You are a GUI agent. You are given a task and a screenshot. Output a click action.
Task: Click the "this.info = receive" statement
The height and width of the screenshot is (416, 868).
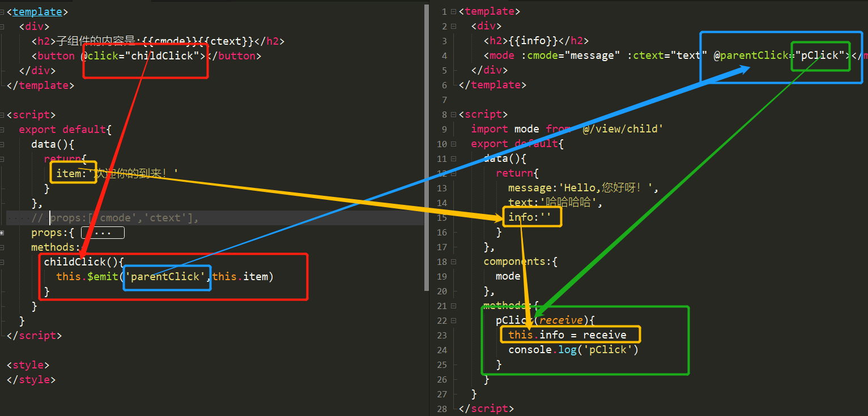(x=567, y=335)
